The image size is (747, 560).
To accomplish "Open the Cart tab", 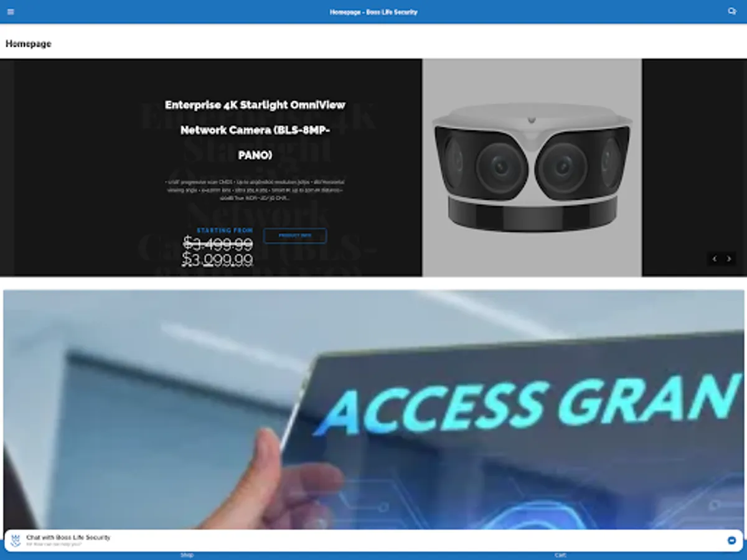I will click(x=560, y=555).
